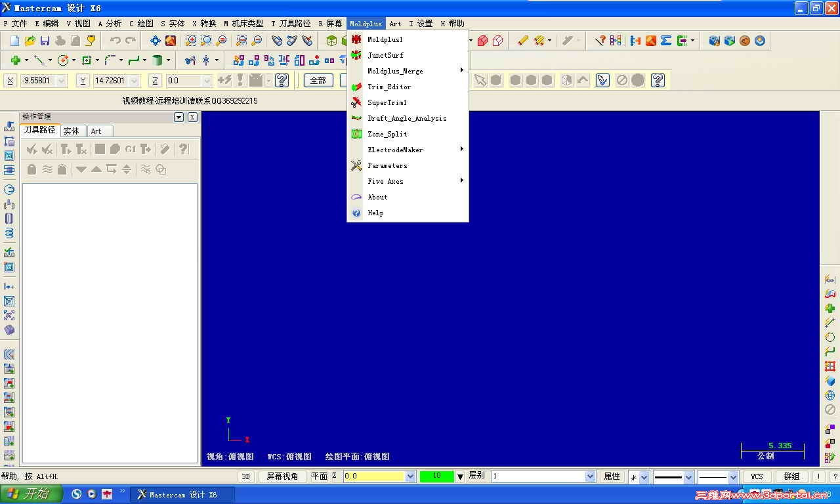Click the first icon in the left vertical toolbar
Image resolution: width=840 pixels, height=504 pixels.
pos(9,126)
